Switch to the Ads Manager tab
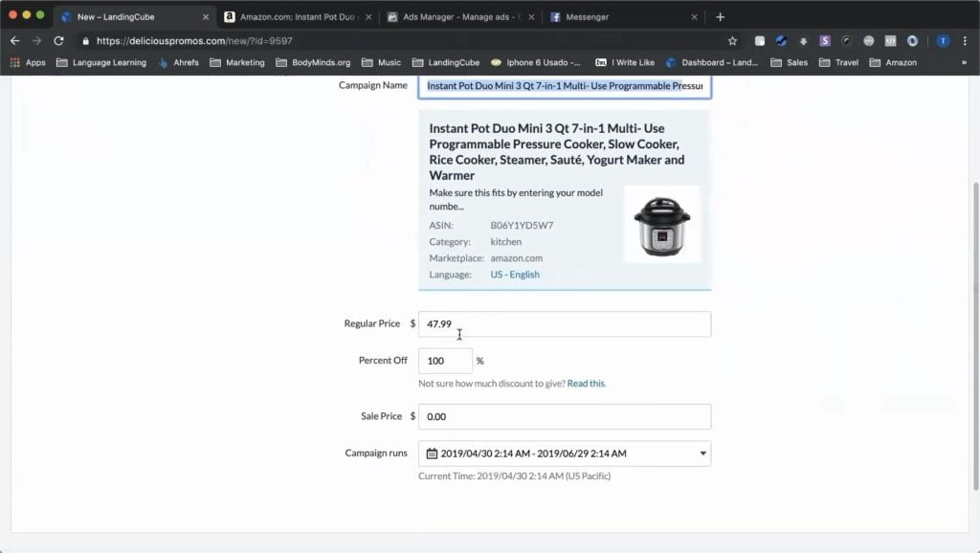The width and height of the screenshot is (980, 553). click(460, 17)
